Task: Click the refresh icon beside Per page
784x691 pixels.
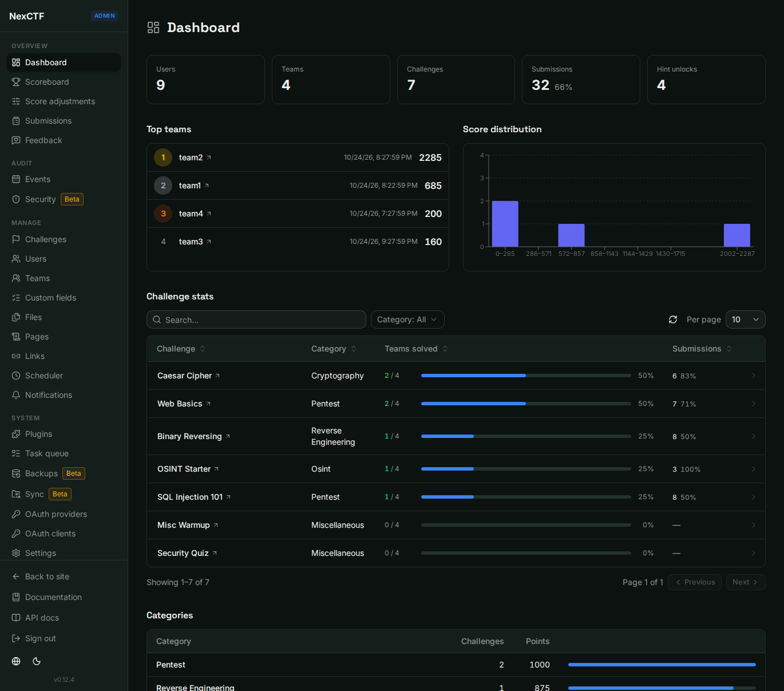Action: pos(673,319)
